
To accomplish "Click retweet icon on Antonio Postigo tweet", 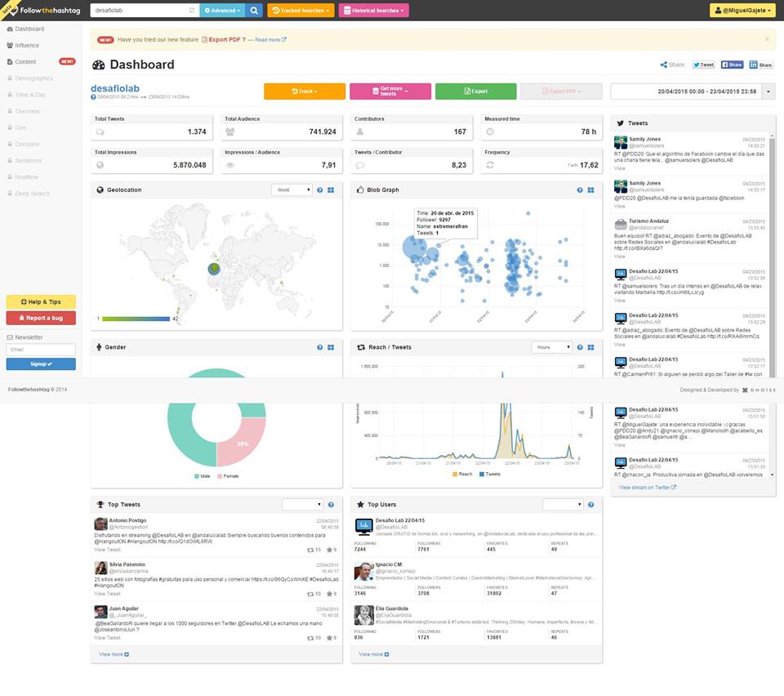I will coord(310,550).
